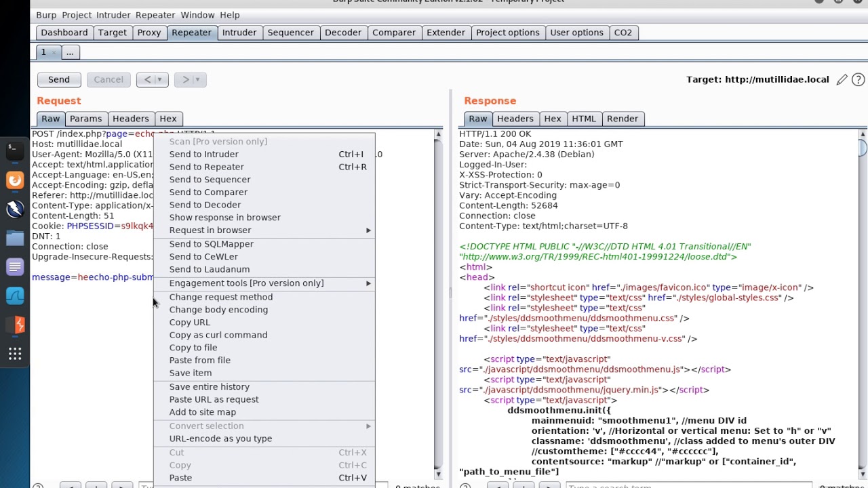Choose Save item
Image resolution: width=868 pixels, height=488 pixels.
click(264, 373)
